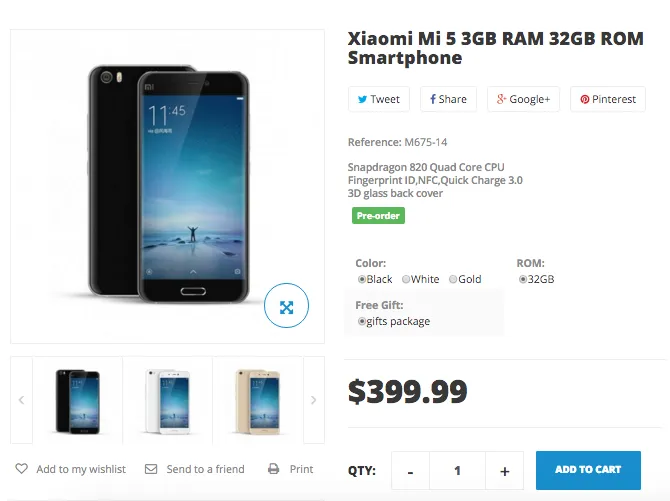670x501 pixels.
Task: Pin the product on Pinterest
Action: 607,99
